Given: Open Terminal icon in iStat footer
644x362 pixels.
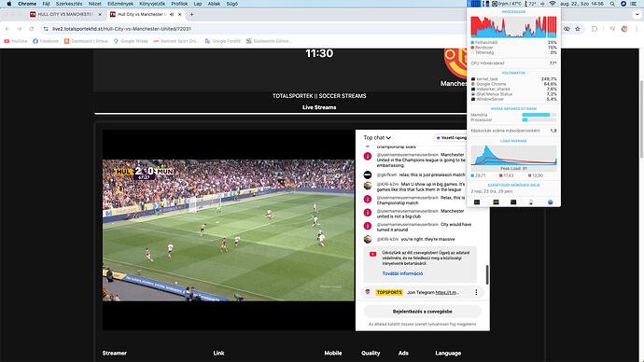Looking at the screenshot, I should coord(513,202).
